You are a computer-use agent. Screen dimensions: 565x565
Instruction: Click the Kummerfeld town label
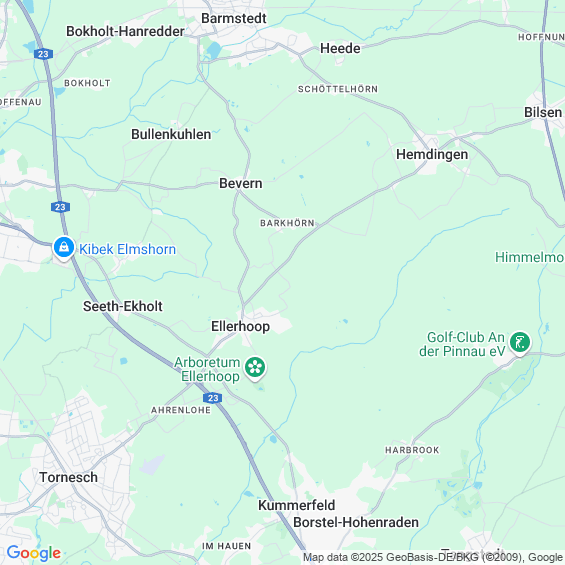coord(297,505)
